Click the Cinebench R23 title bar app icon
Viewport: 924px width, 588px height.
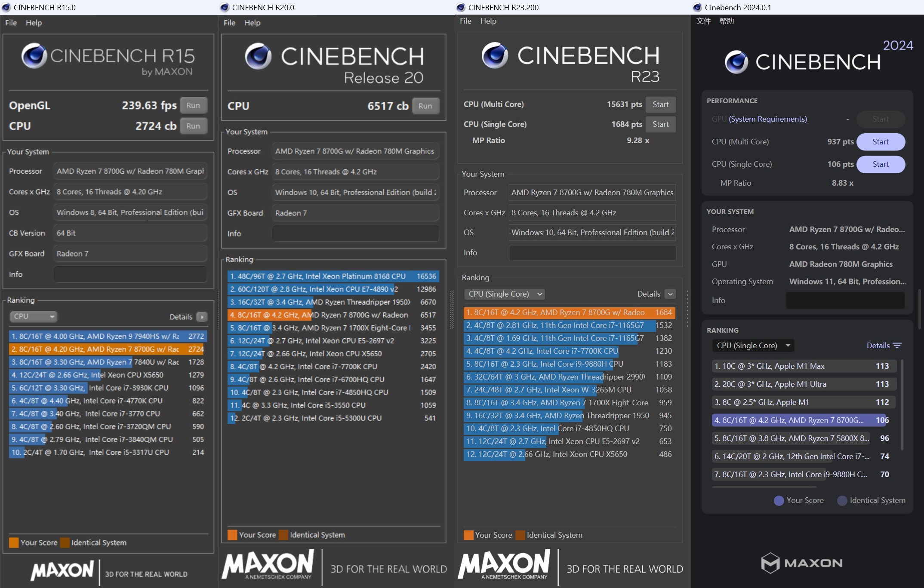[461, 7]
